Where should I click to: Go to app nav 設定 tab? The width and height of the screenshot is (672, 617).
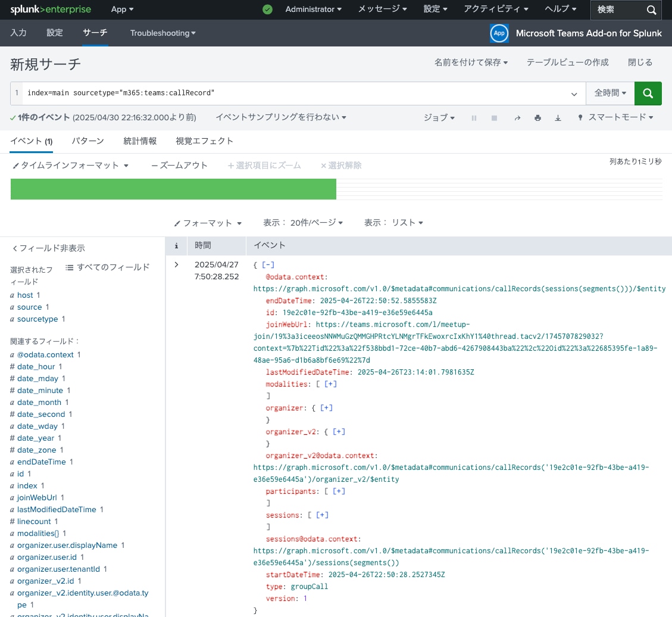tap(54, 33)
